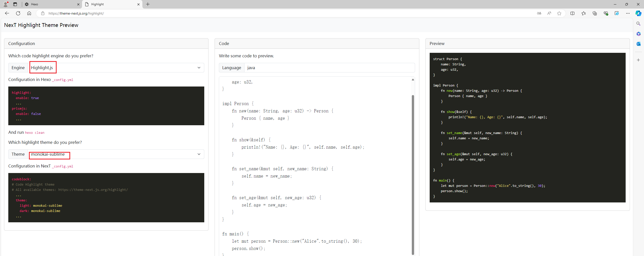644x256 pixels.
Task: Click 'struct Person {' in preview
Action: click(x=448, y=59)
